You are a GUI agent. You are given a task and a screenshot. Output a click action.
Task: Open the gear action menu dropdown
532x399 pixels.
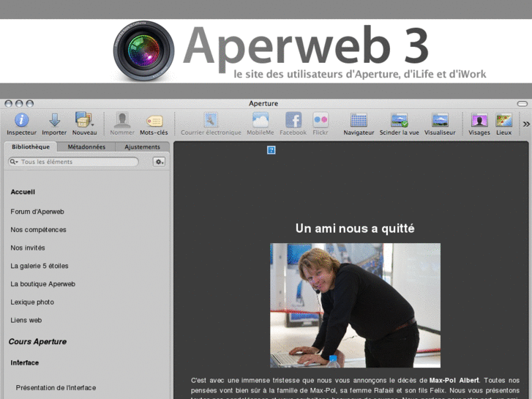pyautogui.click(x=159, y=162)
